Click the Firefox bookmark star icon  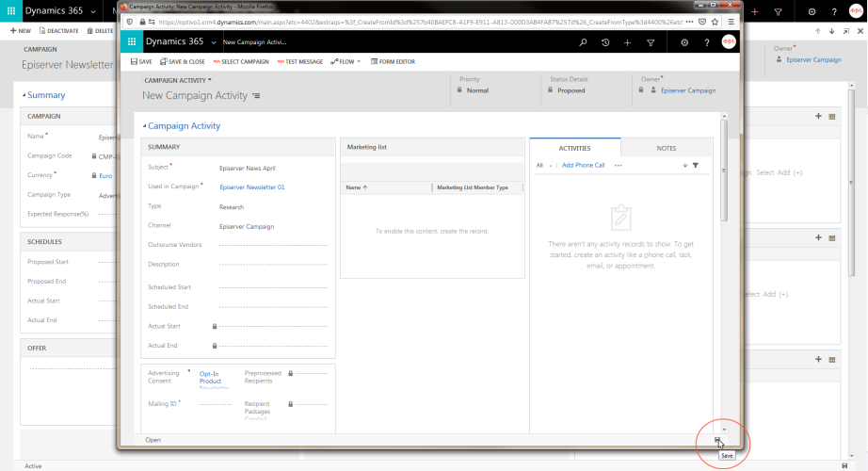pyautogui.click(x=715, y=23)
